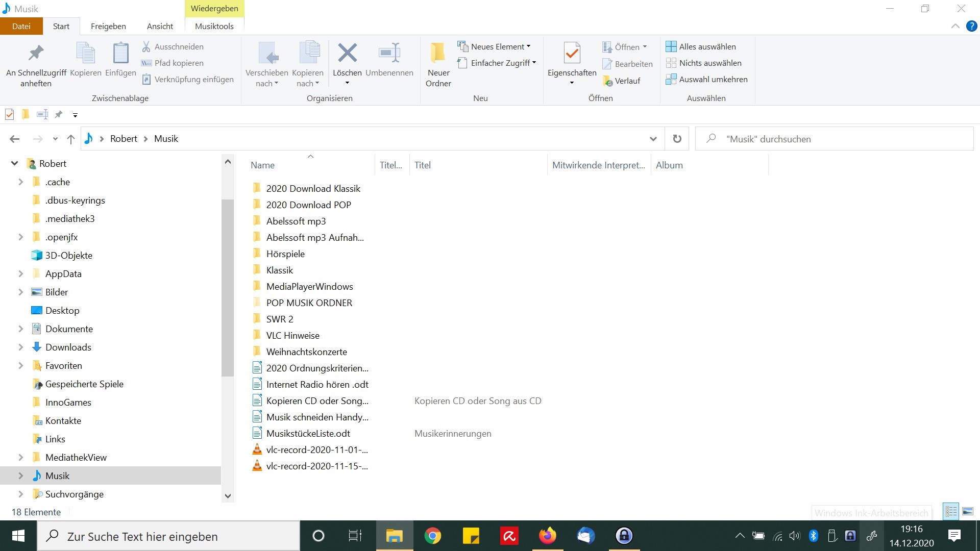The width and height of the screenshot is (980, 551).
Task: Expand the Downloads tree node
Action: 20,347
